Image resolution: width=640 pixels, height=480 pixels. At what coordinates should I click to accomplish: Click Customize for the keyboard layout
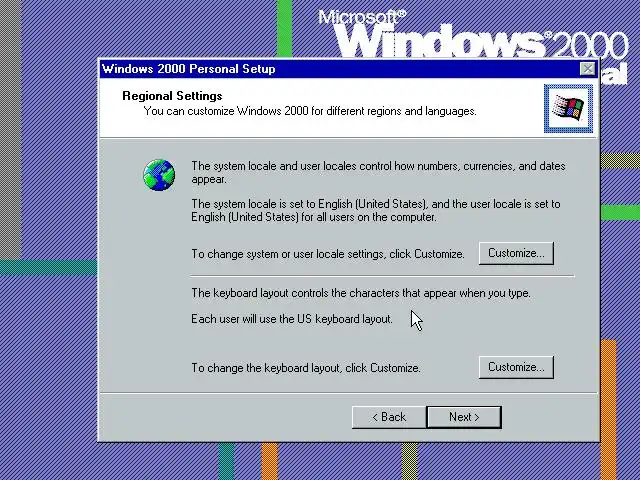pyautogui.click(x=516, y=367)
